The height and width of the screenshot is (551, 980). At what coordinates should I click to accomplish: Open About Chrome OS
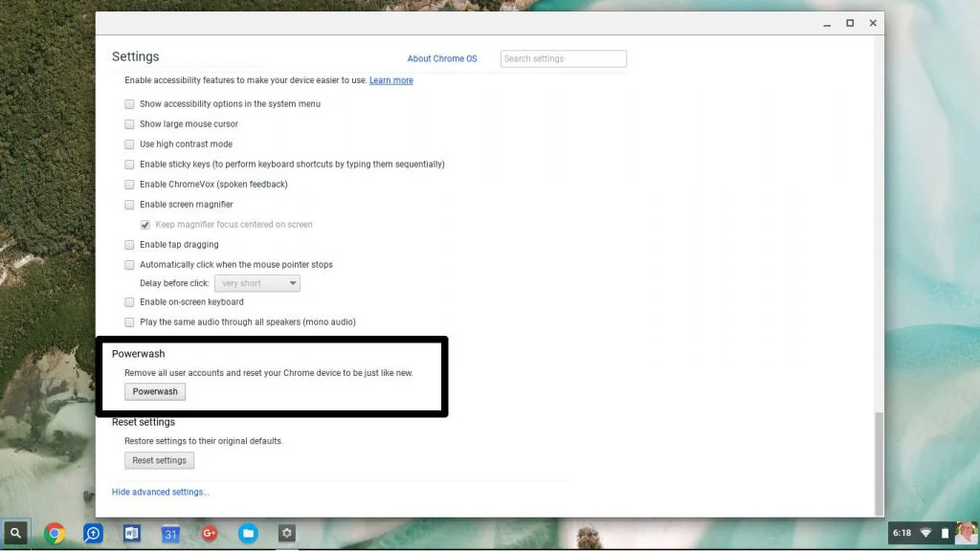[x=442, y=58]
